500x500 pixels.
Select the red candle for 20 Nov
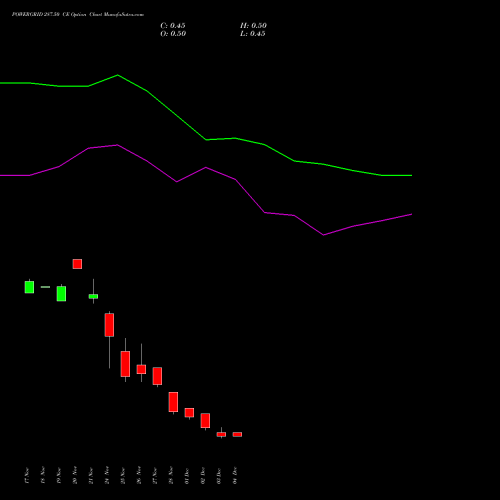(77, 264)
